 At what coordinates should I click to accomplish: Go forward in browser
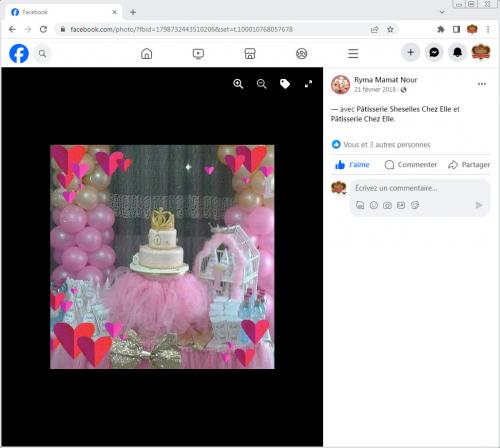tap(28, 29)
